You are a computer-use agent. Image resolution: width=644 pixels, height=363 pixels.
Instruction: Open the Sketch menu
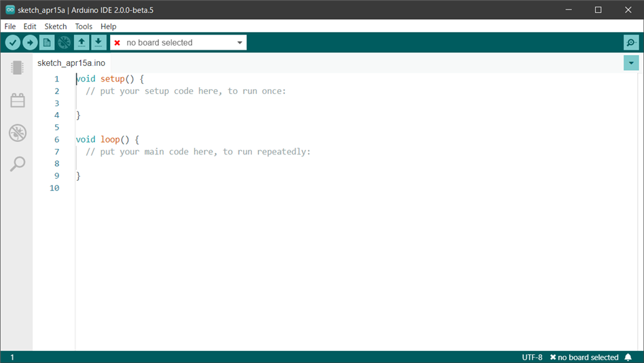click(x=56, y=27)
